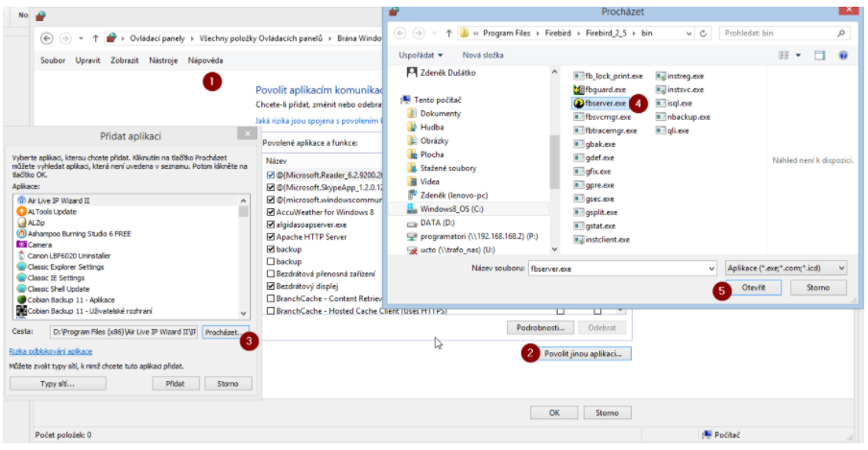Toggle the preview pane icon
The width and height of the screenshot is (868, 450).
coord(819,56)
